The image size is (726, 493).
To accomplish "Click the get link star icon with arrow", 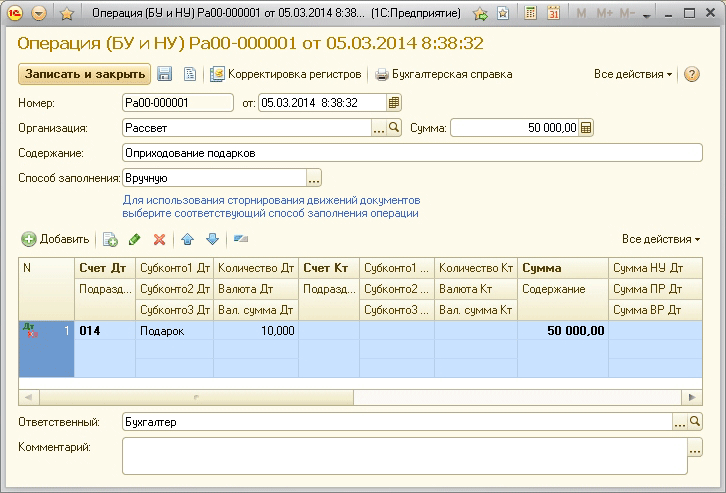I will [x=481, y=13].
